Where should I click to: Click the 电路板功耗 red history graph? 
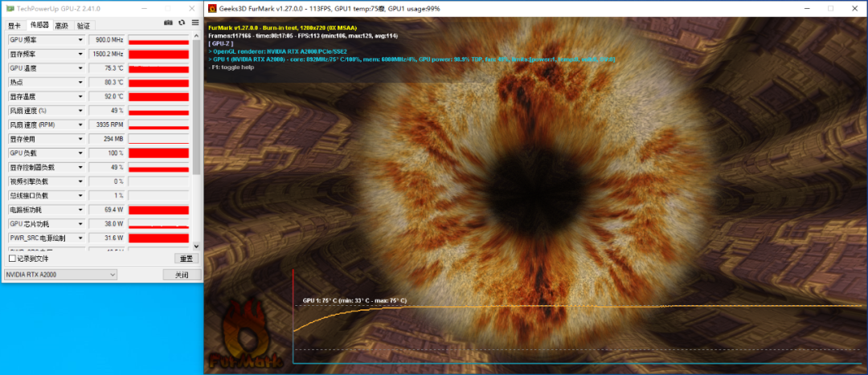click(x=159, y=210)
